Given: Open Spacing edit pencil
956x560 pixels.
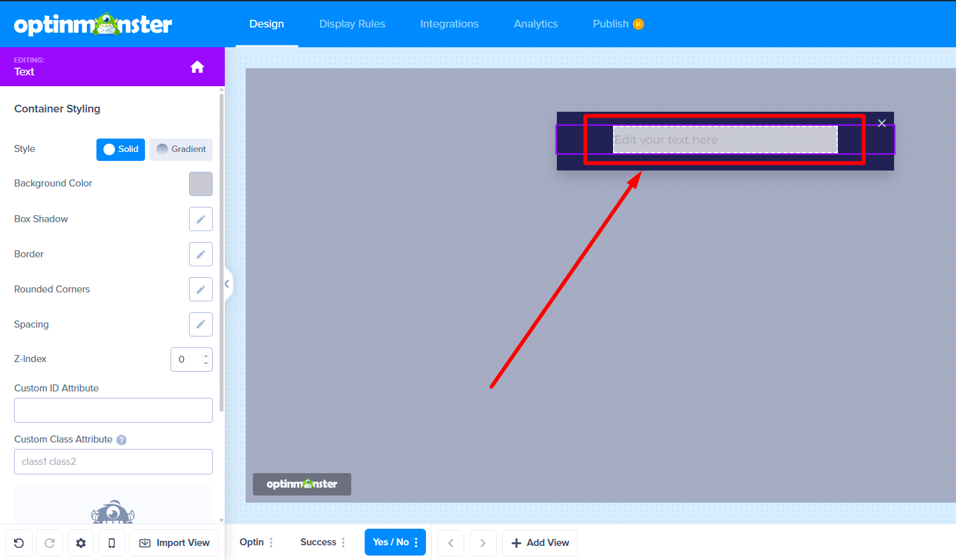Looking at the screenshot, I should 201,324.
